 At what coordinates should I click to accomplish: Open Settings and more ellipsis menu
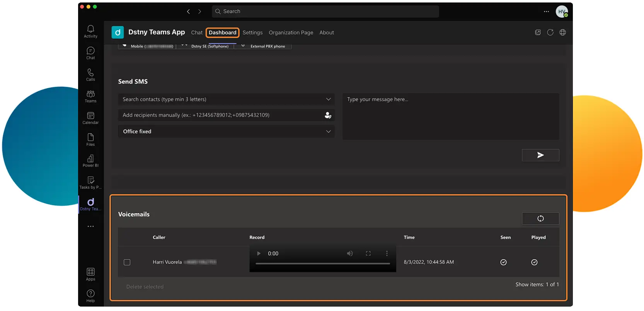(x=546, y=12)
